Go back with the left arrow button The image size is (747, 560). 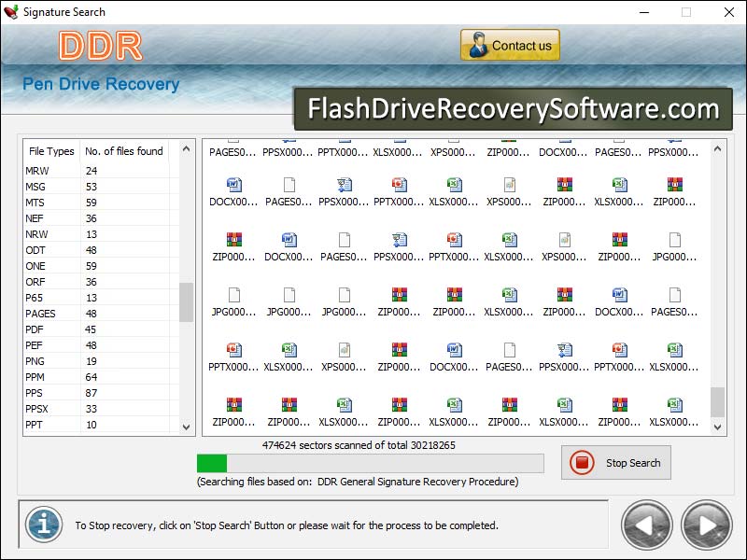[646, 525]
